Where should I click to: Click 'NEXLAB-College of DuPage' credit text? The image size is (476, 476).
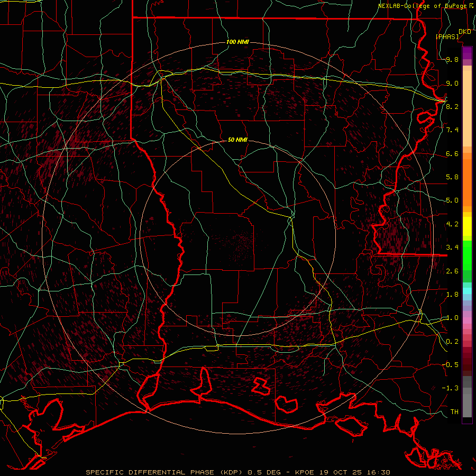[x=423, y=6]
